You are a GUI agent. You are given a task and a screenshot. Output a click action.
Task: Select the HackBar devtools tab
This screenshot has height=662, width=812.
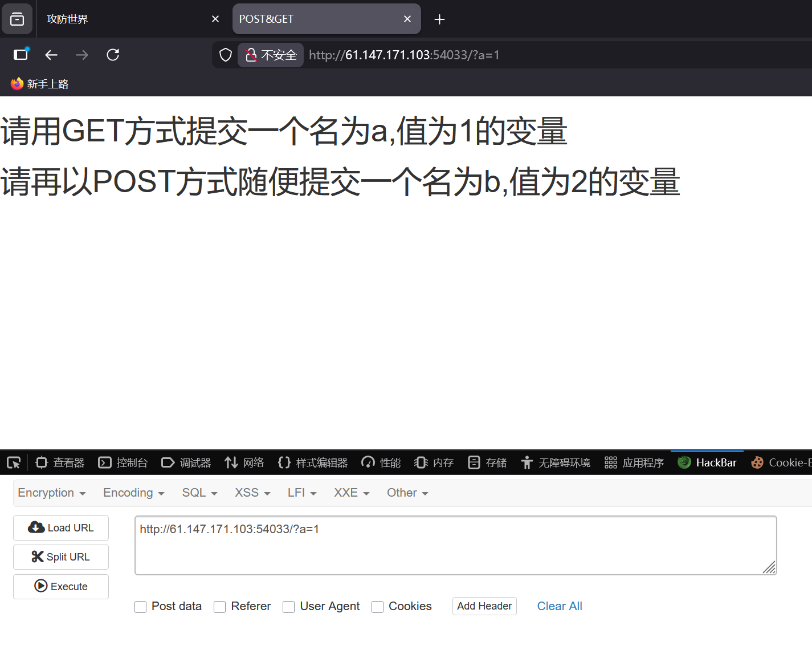pos(707,462)
